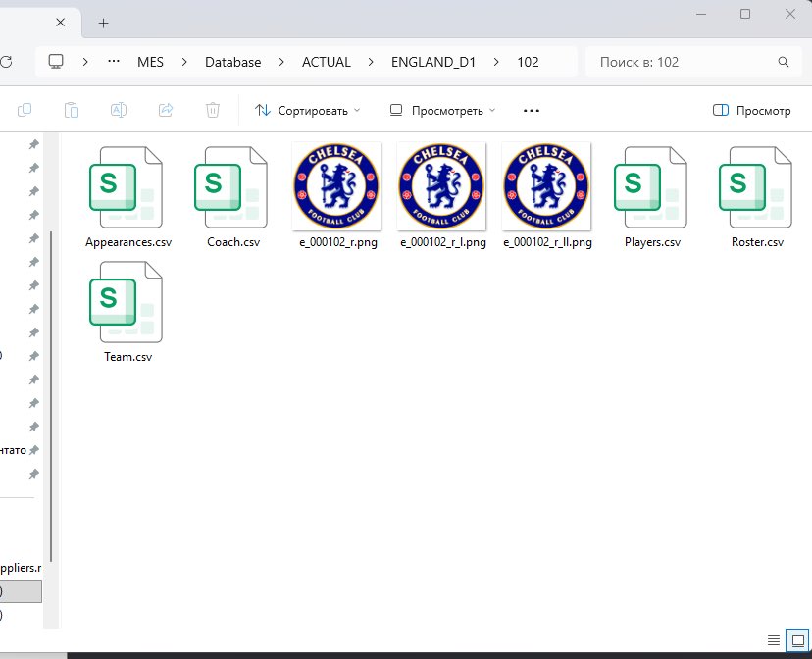Open a new tab with plus button

pos(104,23)
